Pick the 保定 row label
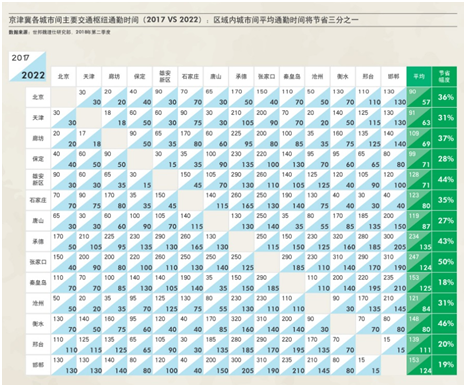 38,159
